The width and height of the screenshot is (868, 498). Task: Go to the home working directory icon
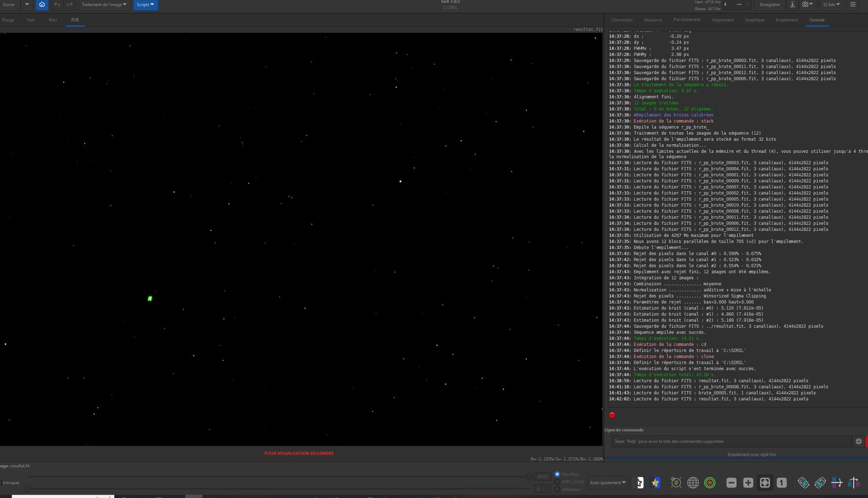coord(42,5)
